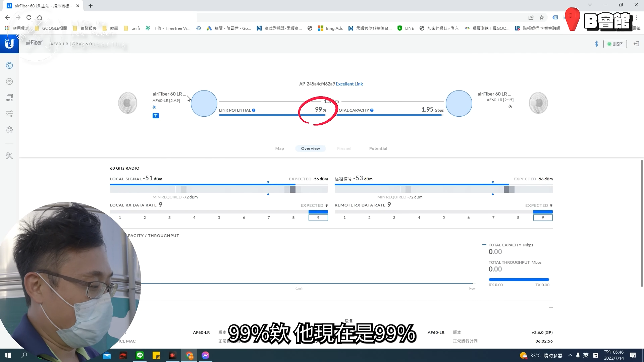Expand the taskbar hidden icons arrow

coord(570,355)
